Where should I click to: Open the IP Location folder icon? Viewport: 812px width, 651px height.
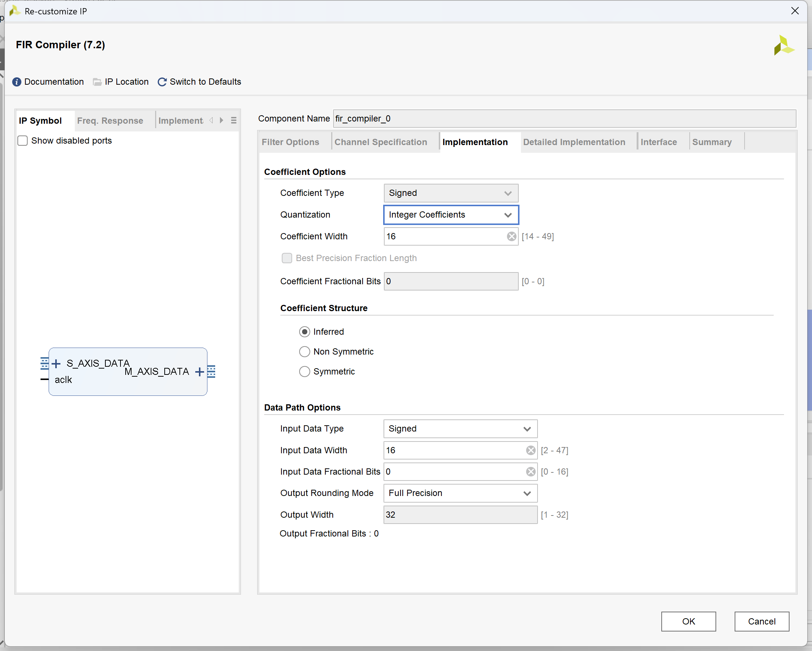click(97, 82)
